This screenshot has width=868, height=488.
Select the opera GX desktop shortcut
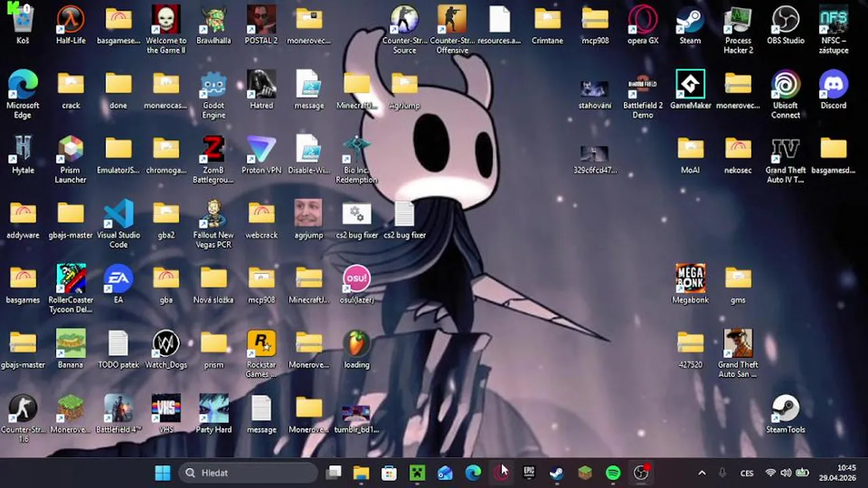[643, 25]
